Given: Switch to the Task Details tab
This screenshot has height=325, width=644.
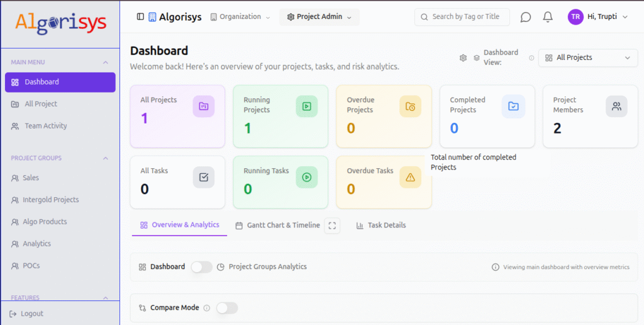Looking at the screenshot, I should (381, 225).
